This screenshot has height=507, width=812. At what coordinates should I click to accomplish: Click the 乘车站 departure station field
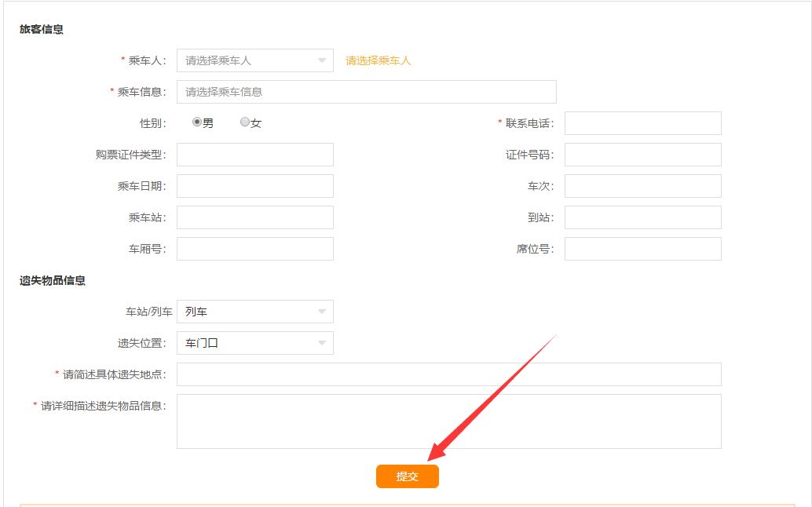pos(254,217)
